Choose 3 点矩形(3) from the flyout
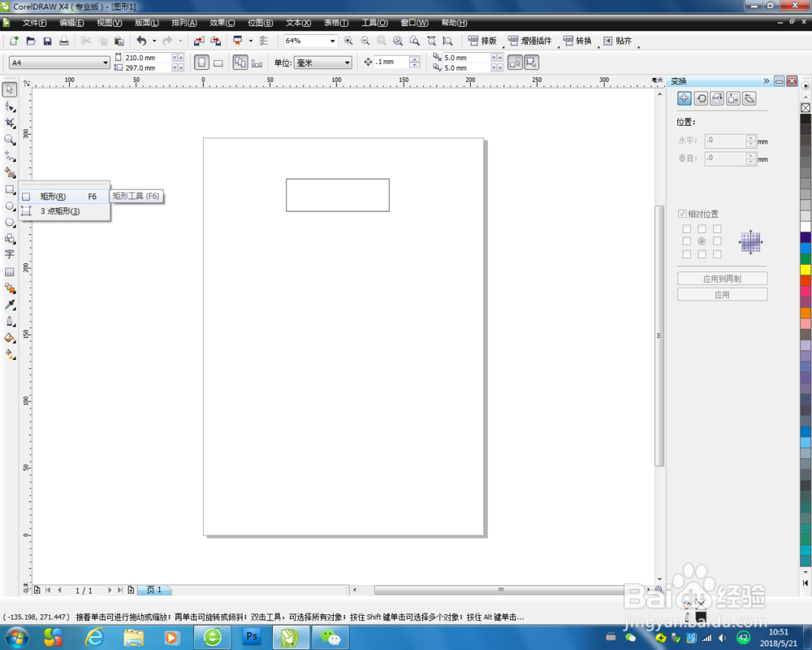The width and height of the screenshot is (812, 650). (64, 211)
